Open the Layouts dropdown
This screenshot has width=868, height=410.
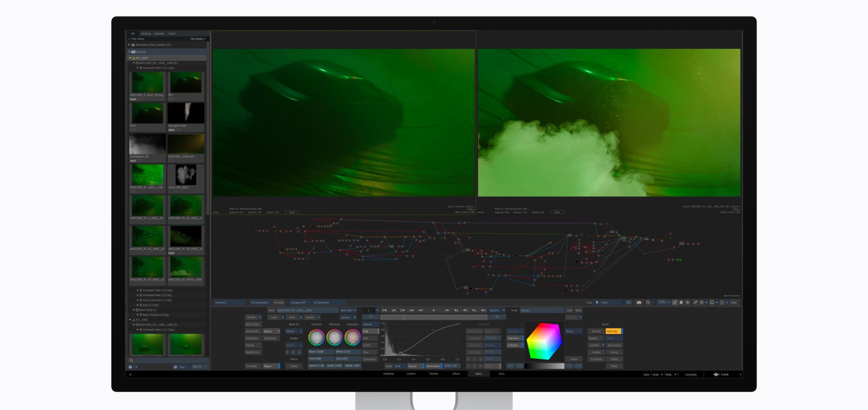pos(347,317)
